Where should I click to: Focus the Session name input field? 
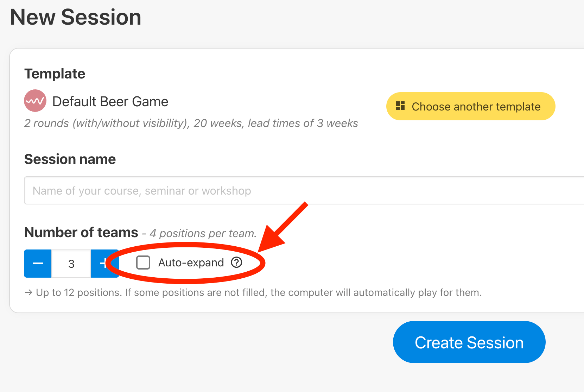(304, 190)
